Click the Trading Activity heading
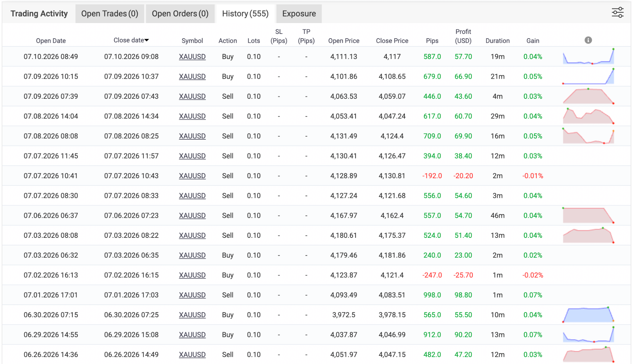633x364 pixels. coord(39,14)
